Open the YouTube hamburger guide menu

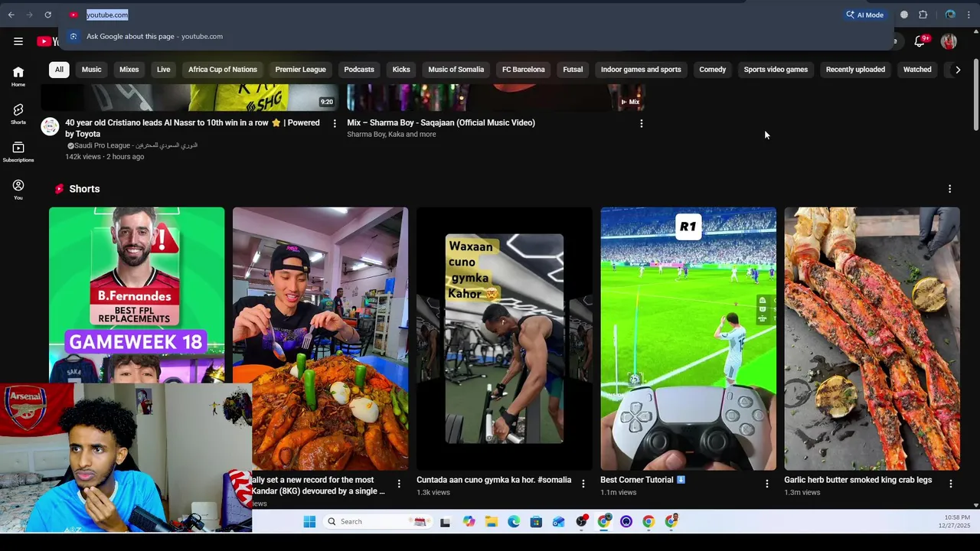tap(18, 41)
